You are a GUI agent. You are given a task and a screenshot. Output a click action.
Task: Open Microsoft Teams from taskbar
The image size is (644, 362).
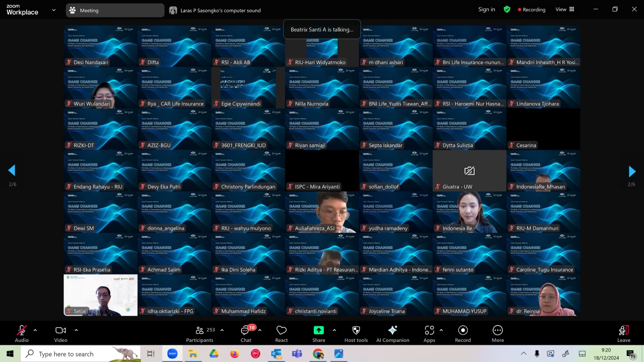297,354
